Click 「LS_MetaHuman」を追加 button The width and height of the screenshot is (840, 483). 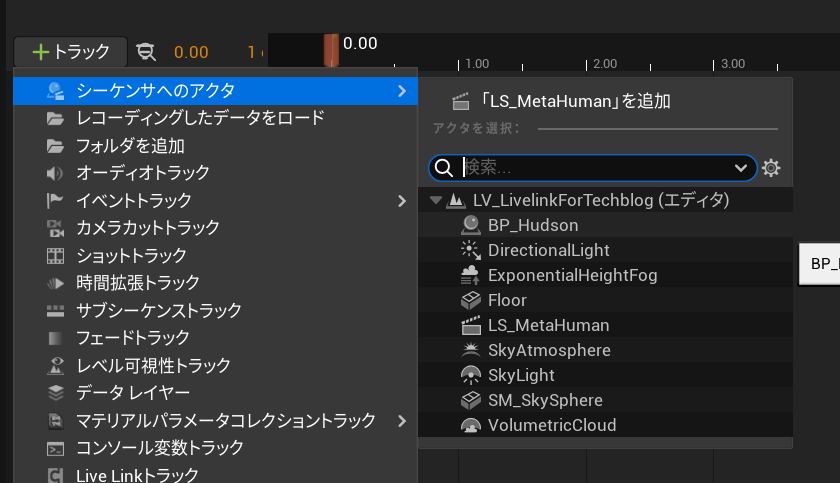(x=562, y=101)
